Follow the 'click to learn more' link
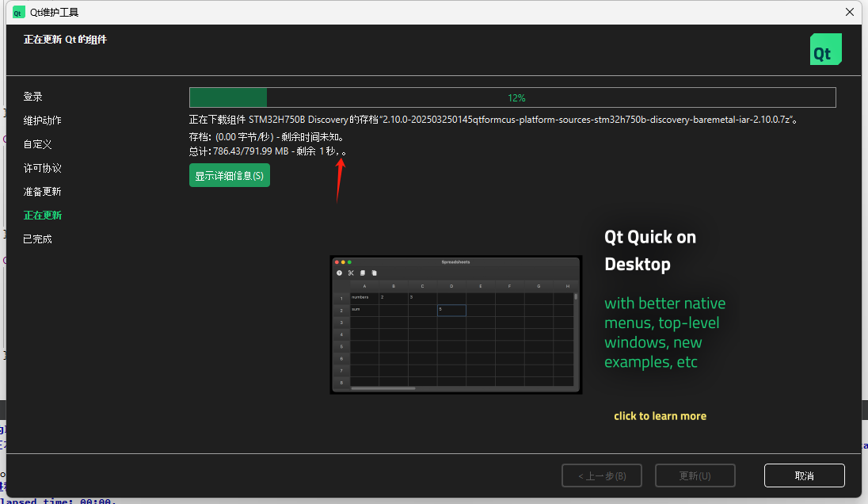The height and width of the screenshot is (504, 868). (660, 416)
